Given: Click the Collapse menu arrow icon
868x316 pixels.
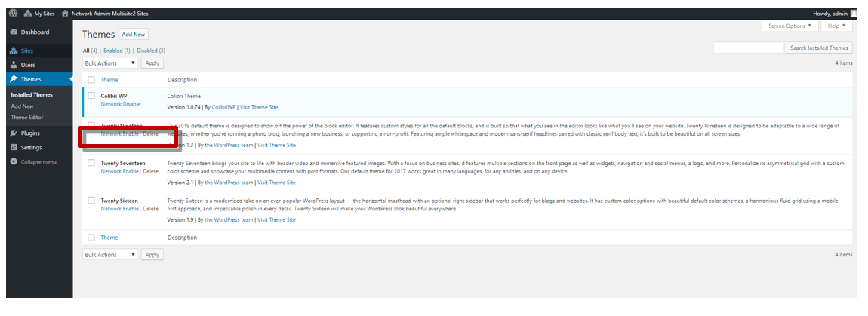Looking at the screenshot, I should pos(14,162).
